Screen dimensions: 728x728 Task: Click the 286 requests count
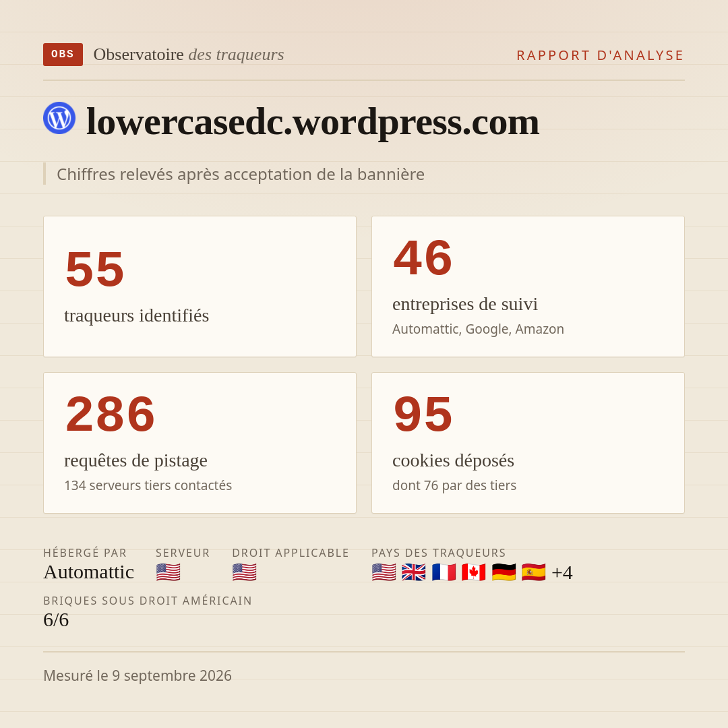[x=111, y=414]
